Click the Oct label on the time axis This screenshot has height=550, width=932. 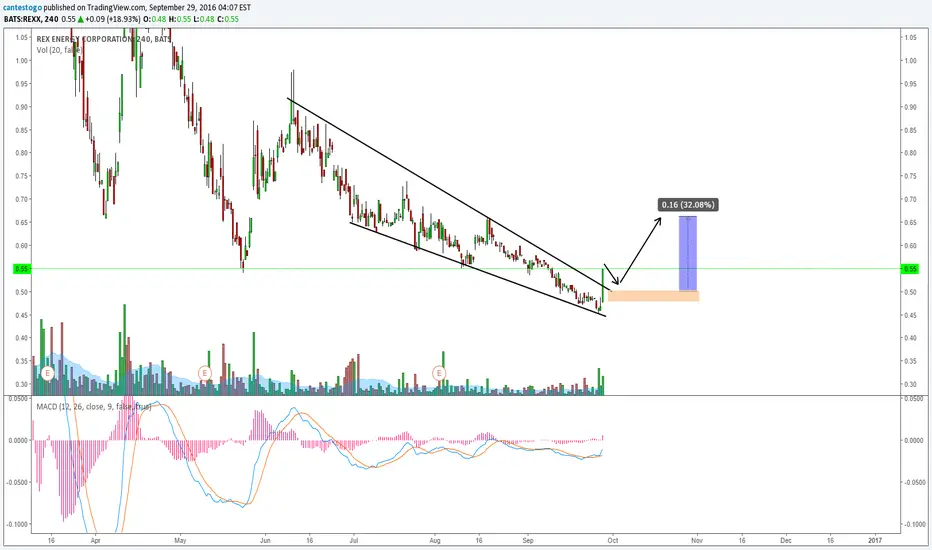click(x=612, y=540)
